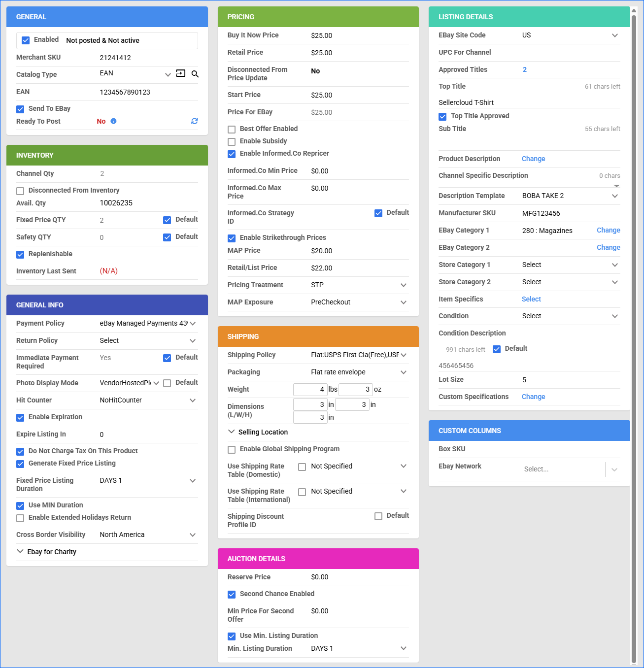Check Disconnected From Inventory
Image resolution: width=644 pixels, height=668 pixels.
tap(20, 191)
